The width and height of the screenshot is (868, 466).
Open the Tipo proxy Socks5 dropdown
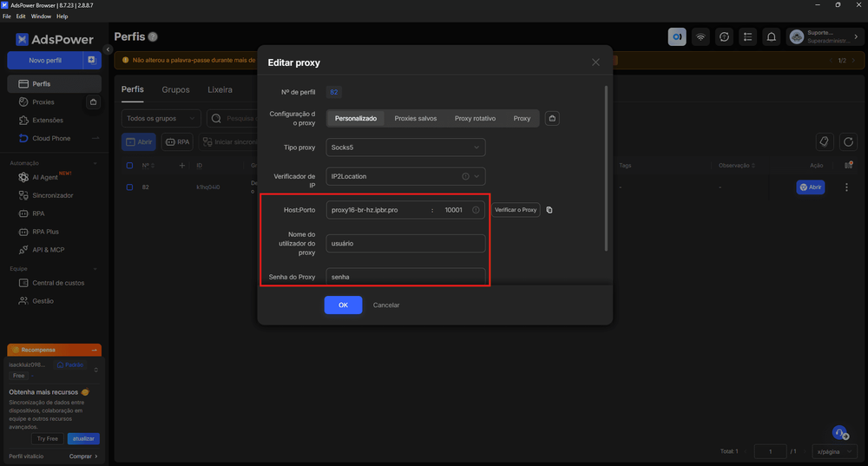pyautogui.click(x=405, y=148)
